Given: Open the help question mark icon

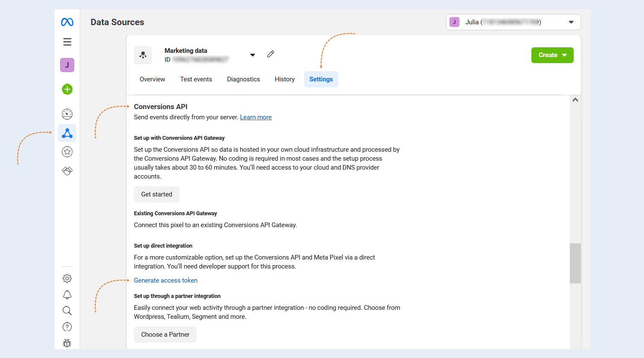Looking at the screenshot, I should point(67,327).
